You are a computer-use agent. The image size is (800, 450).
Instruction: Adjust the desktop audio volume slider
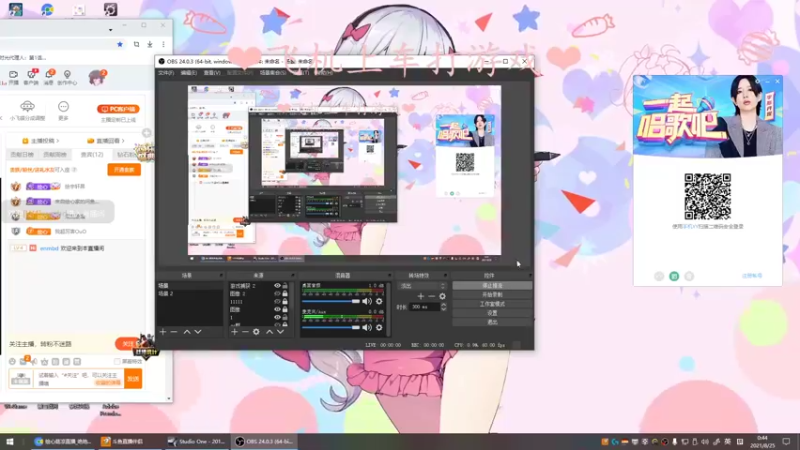pos(331,302)
